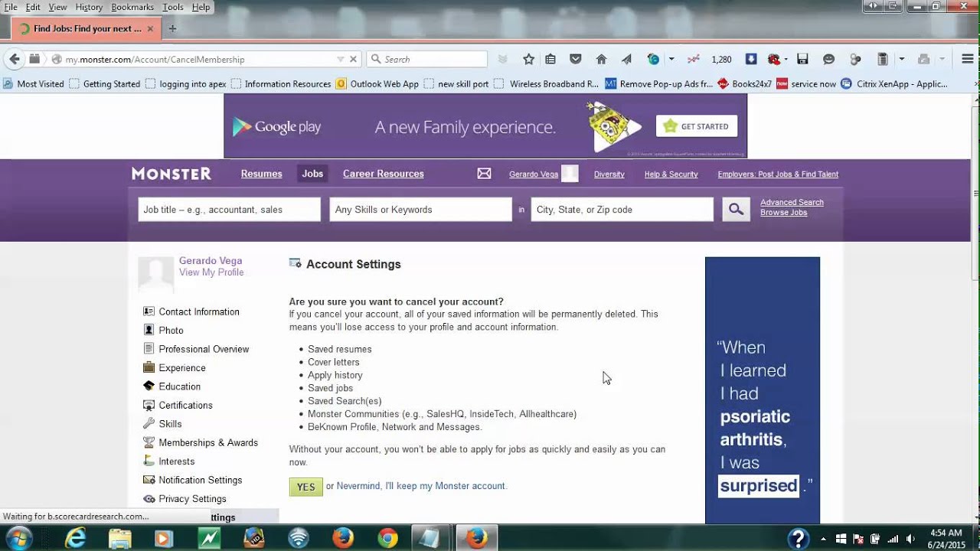Click the Contact Information sidebar icon
The image size is (980, 551).
pyautogui.click(x=149, y=311)
